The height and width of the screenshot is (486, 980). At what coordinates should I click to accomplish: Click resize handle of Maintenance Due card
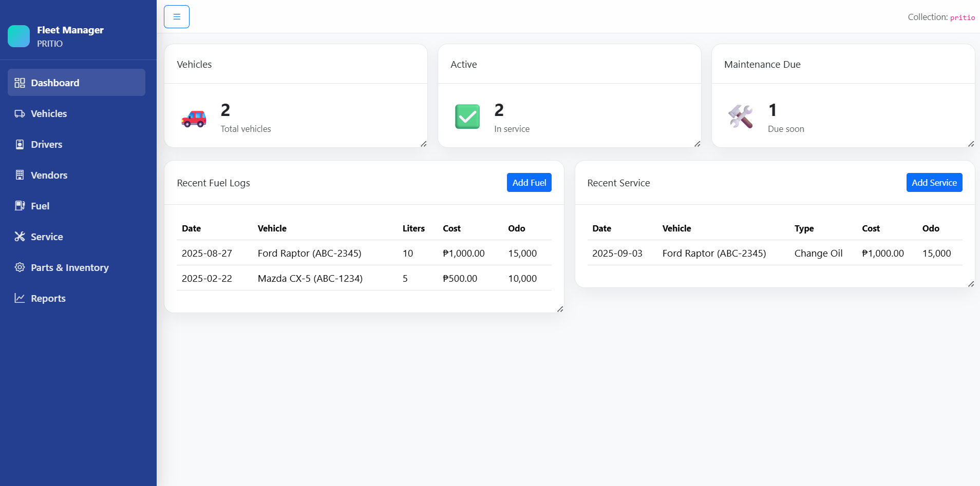click(971, 144)
